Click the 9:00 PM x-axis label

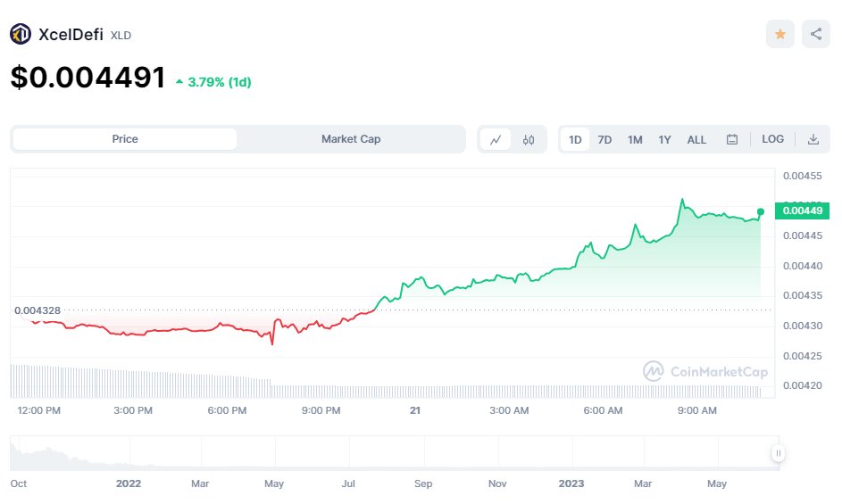point(321,410)
